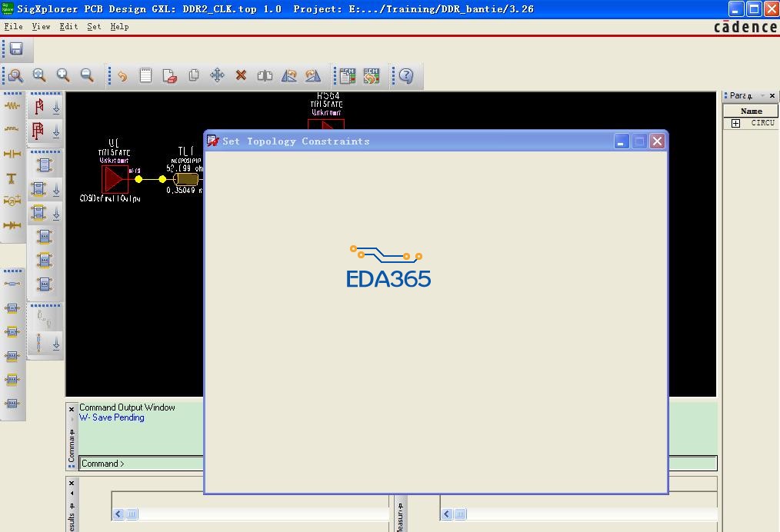The width and height of the screenshot is (780, 532).
Task: Copy selection with the double-page icon
Action: 194,75
